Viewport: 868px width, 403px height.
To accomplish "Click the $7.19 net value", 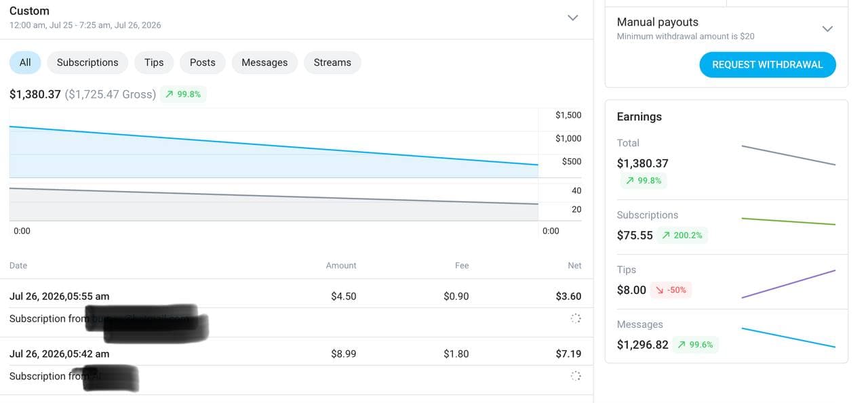I will (568, 354).
